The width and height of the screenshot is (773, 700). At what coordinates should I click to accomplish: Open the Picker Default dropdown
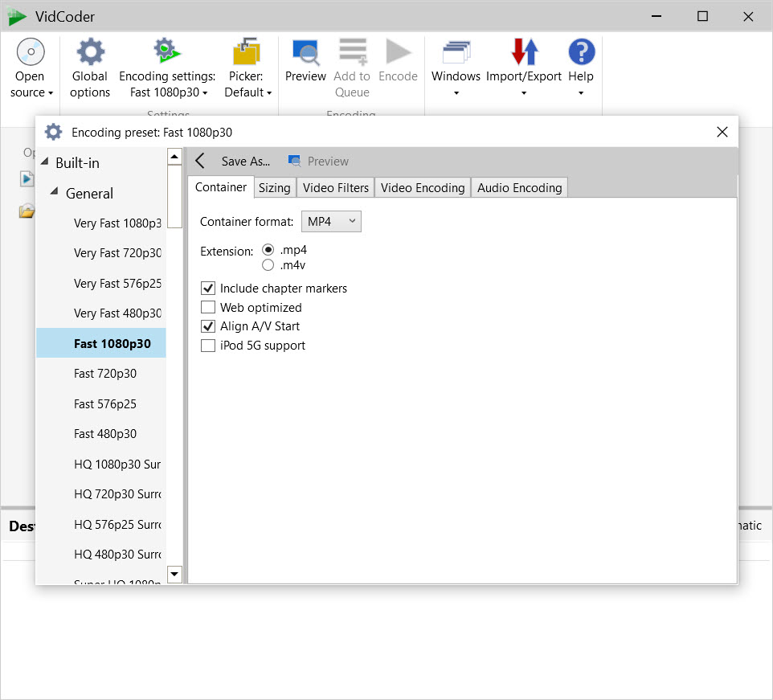coord(269,93)
